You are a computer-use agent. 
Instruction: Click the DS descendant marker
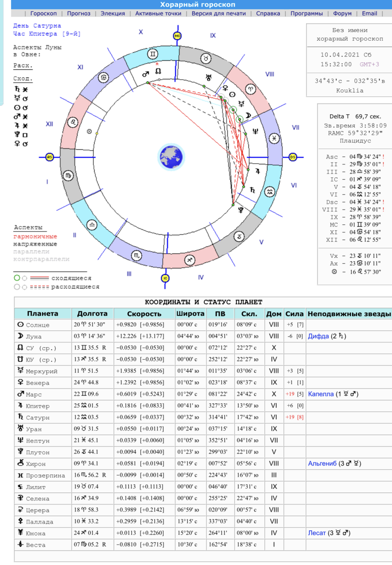(x=292, y=157)
